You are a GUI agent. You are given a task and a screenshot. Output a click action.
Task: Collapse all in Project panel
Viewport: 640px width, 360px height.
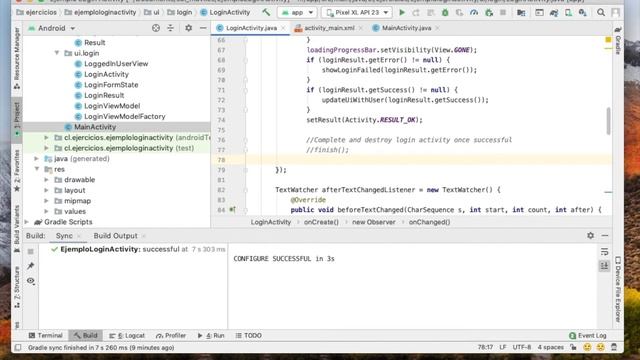coord(170,28)
